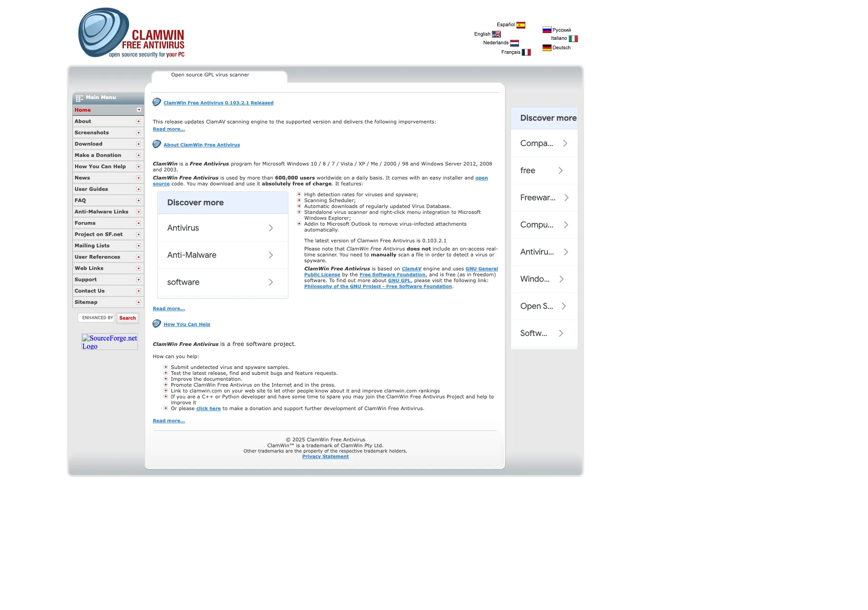Expand the Antivirus suggestion chevron
The height and width of the screenshot is (610, 868).
[x=271, y=228]
